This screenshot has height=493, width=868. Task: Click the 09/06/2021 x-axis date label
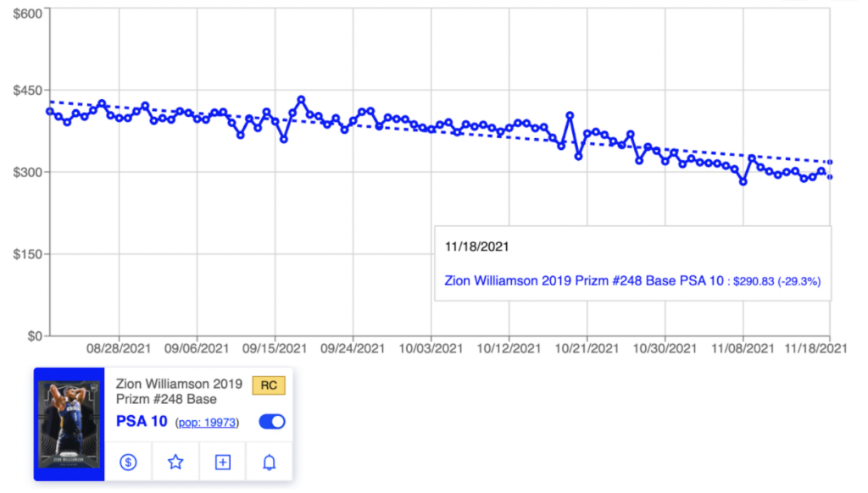click(x=197, y=349)
